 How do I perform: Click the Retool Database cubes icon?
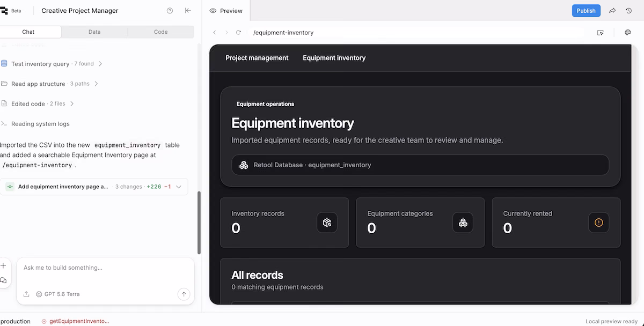[x=244, y=165]
